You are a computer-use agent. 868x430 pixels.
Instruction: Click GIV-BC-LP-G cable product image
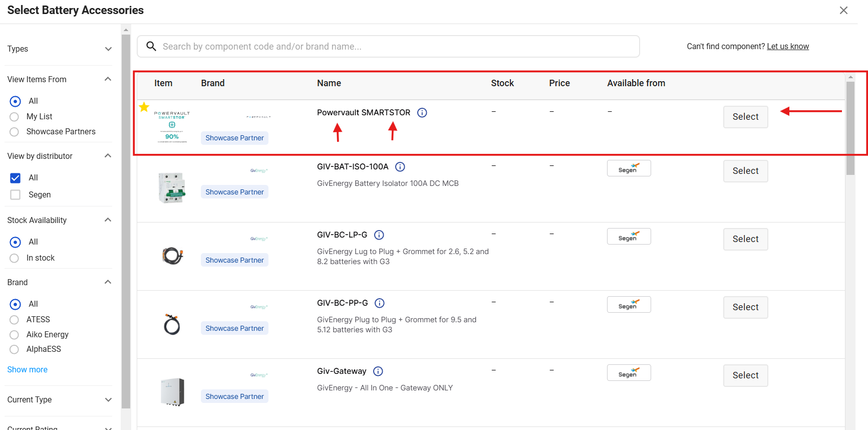tap(172, 256)
